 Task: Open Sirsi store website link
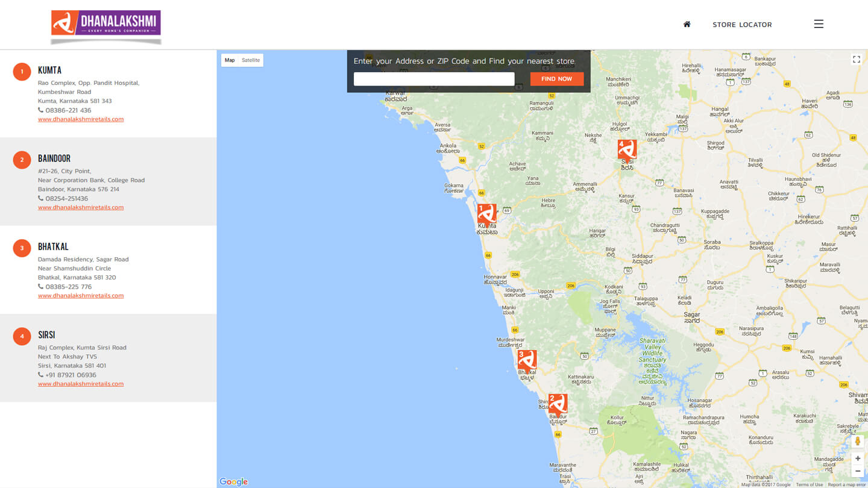[x=81, y=384]
